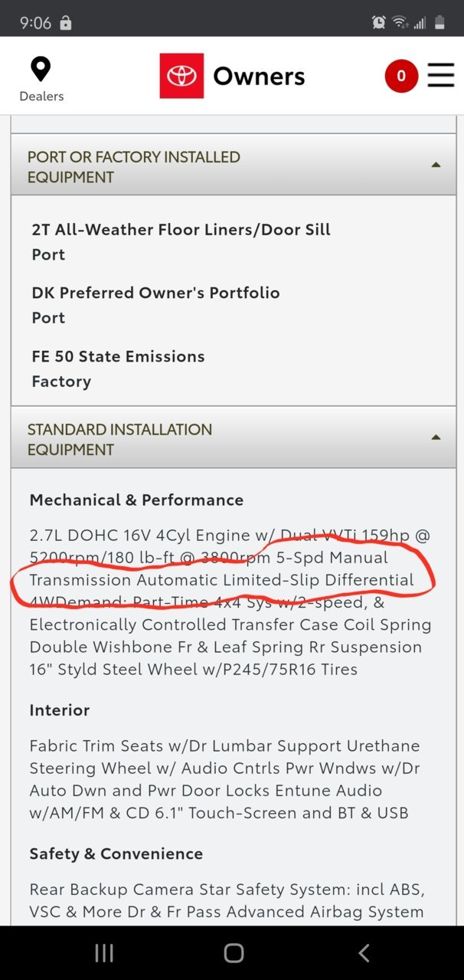
Task: Open the hamburger menu icon
Action: [441, 75]
